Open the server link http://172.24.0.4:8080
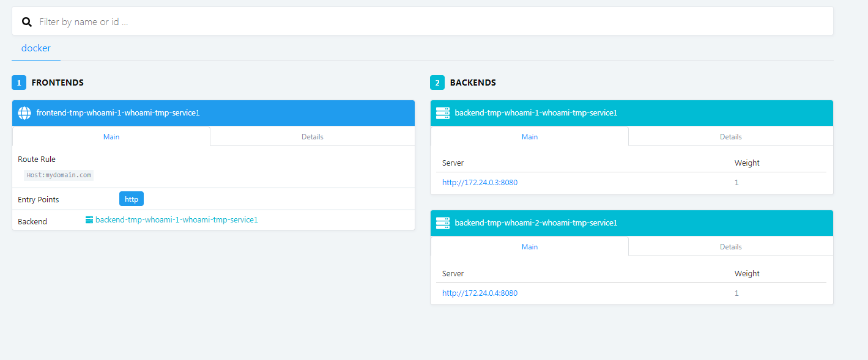Viewport: 868px width, 360px height. (x=480, y=293)
